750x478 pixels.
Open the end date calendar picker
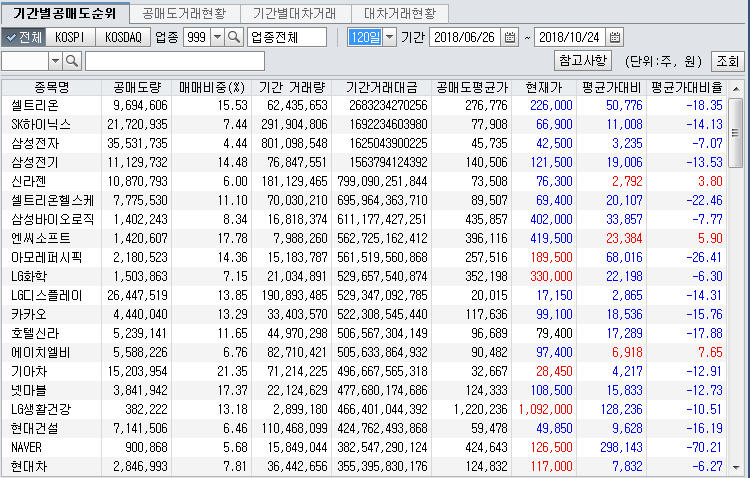click(x=617, y=38)
